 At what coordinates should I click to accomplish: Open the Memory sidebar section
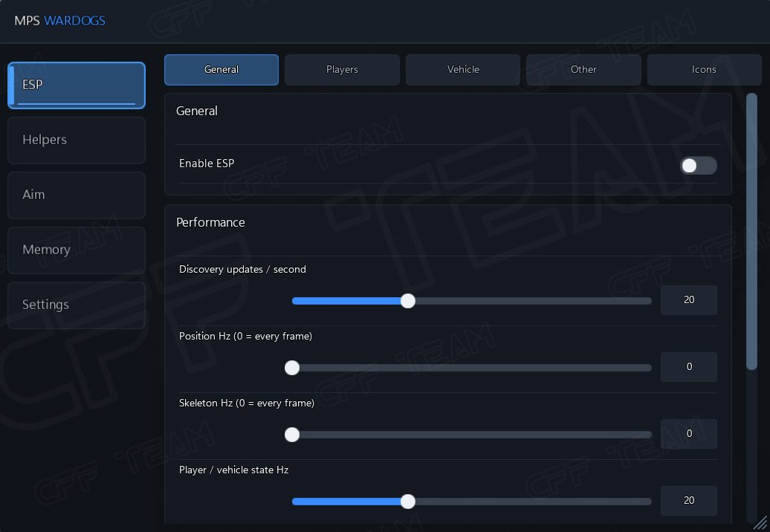(x=77, y=250)
